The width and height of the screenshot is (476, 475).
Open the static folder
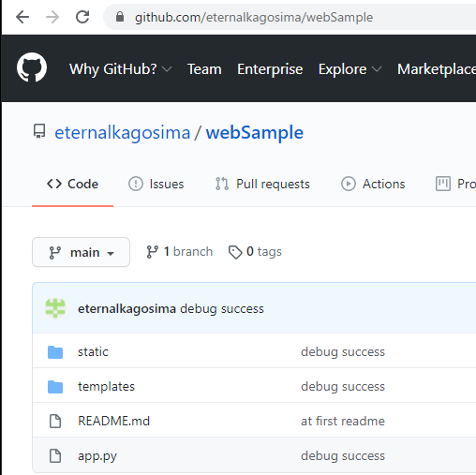[93, 352]
